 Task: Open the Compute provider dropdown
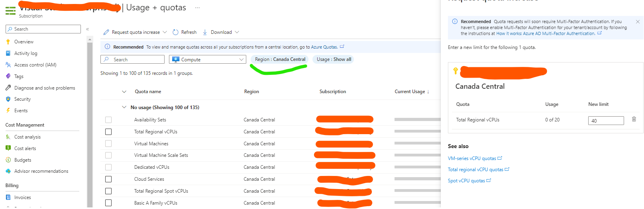207,59
